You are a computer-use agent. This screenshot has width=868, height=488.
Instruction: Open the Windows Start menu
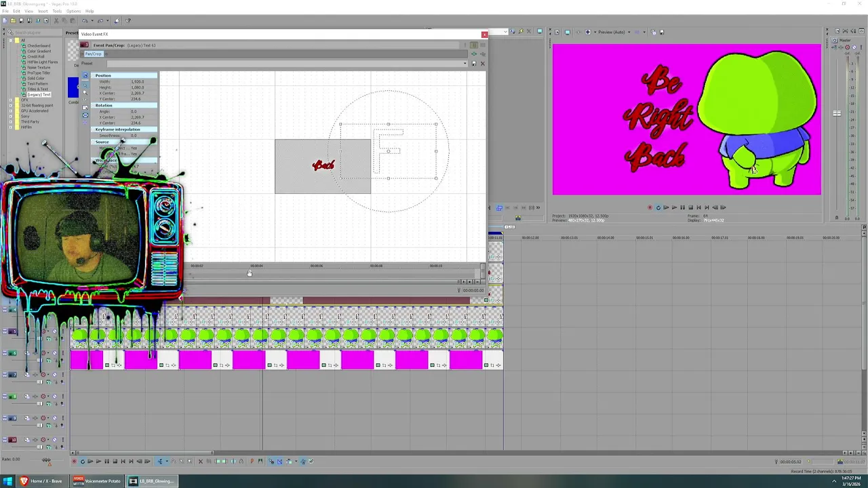pyautogui.click(x=8, y=481)
